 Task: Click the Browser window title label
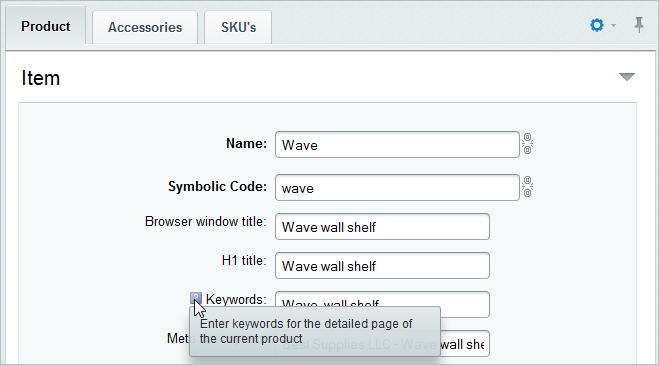click(206, 222)
